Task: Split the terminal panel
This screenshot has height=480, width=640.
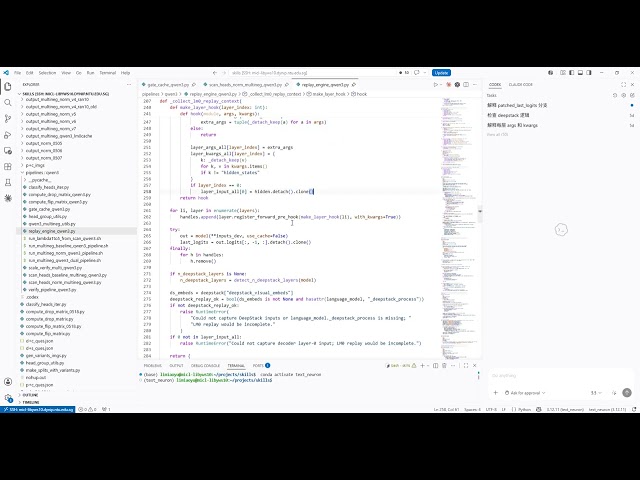Action: click(436, 365)
